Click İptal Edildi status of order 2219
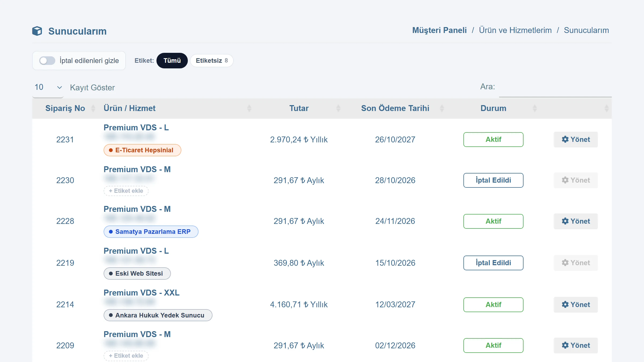644x362 pixels. [x=493, y=263]
